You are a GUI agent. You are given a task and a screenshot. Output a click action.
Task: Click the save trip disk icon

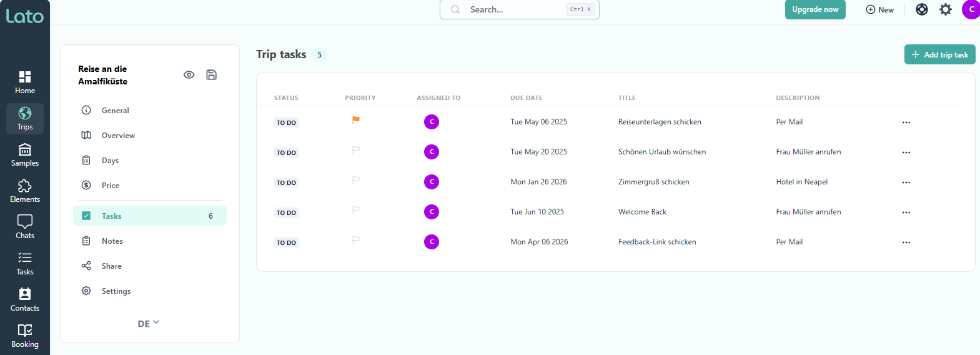coord(211,75)
